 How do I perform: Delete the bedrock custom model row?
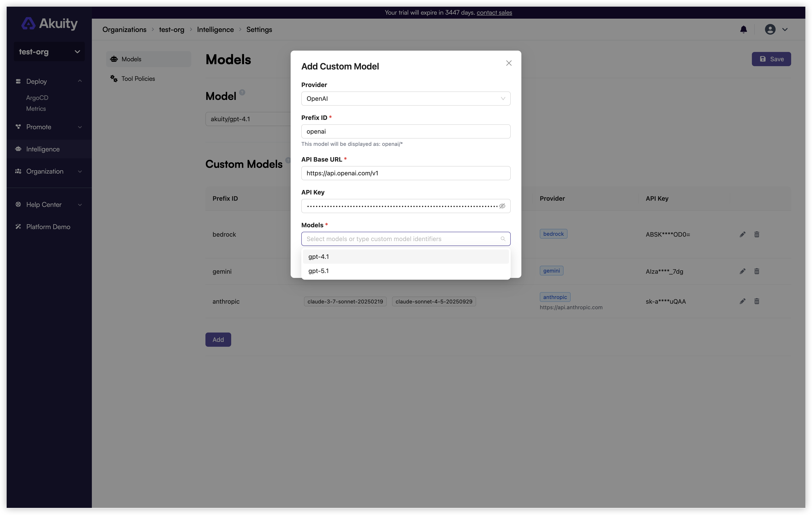[757, 234]
